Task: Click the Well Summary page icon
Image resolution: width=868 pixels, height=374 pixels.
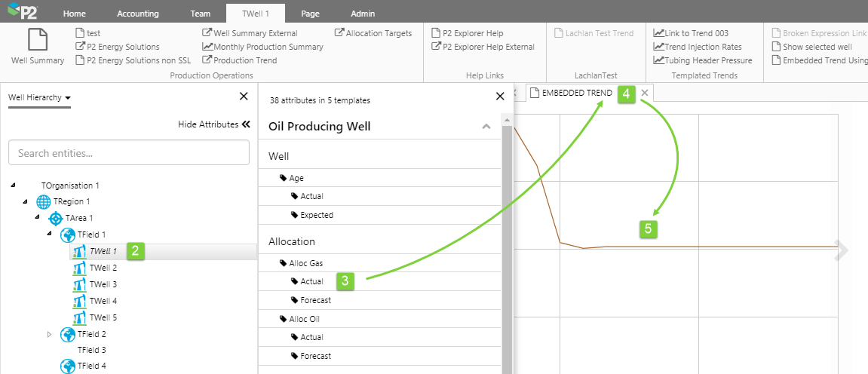Action: (x=38, y=41)
